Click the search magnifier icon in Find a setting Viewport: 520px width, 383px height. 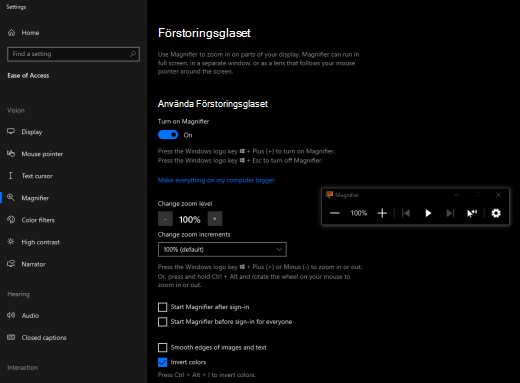(133, 54)
